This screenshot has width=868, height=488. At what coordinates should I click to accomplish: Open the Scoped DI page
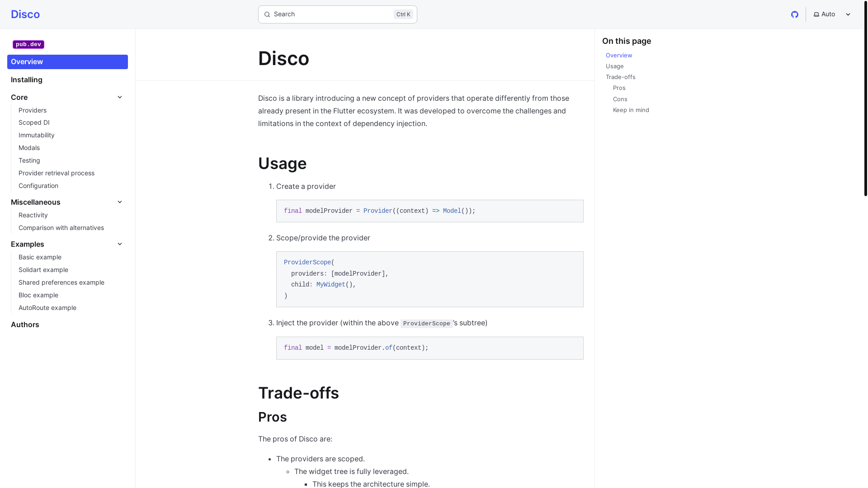tap(34, 122)
